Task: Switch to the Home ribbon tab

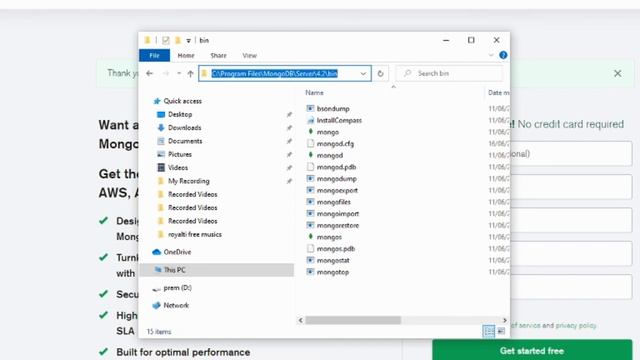Action: [x=186, y=56]
